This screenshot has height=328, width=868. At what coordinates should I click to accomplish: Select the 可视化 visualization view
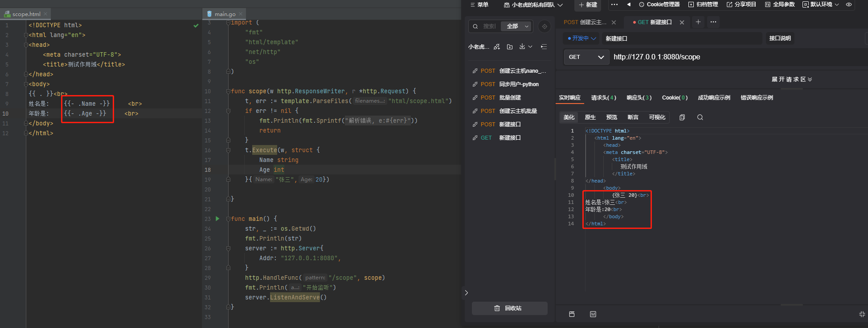(657, 117)
